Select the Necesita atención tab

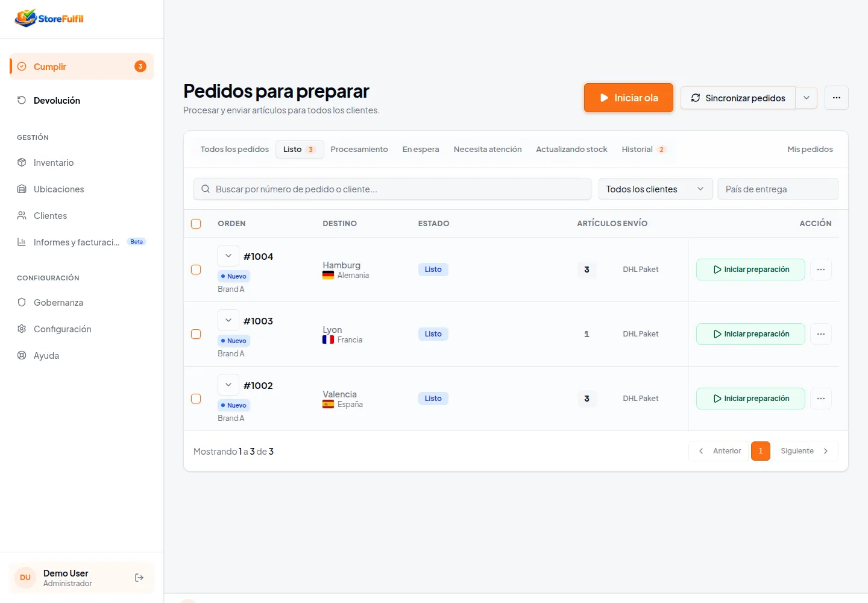click(488, 149)
